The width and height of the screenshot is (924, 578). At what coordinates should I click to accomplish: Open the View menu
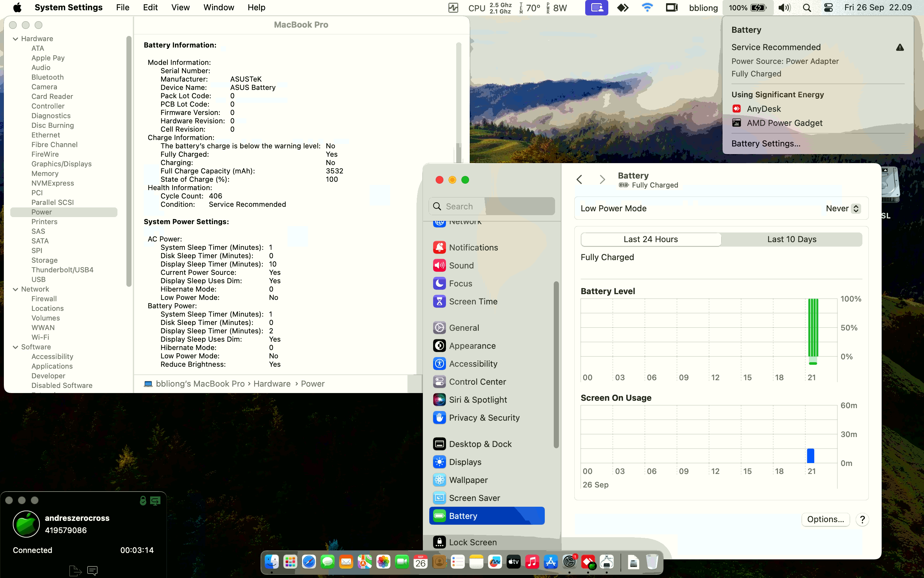point(180,8)
